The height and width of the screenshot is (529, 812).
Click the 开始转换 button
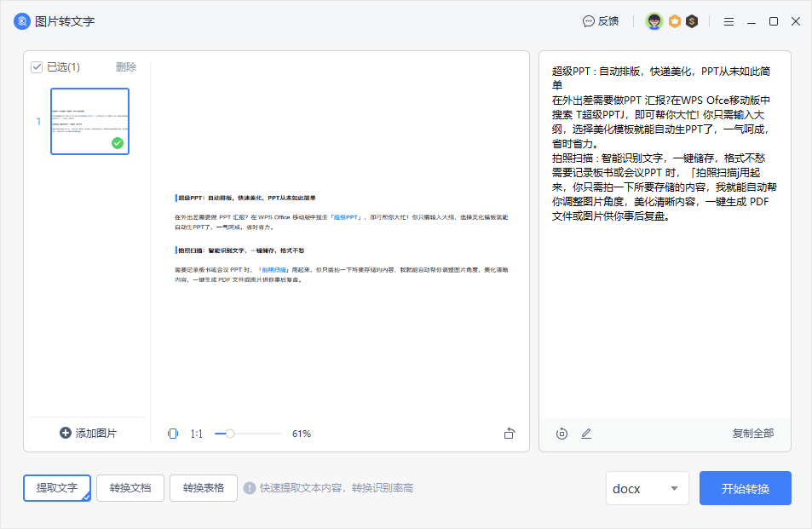745,488
